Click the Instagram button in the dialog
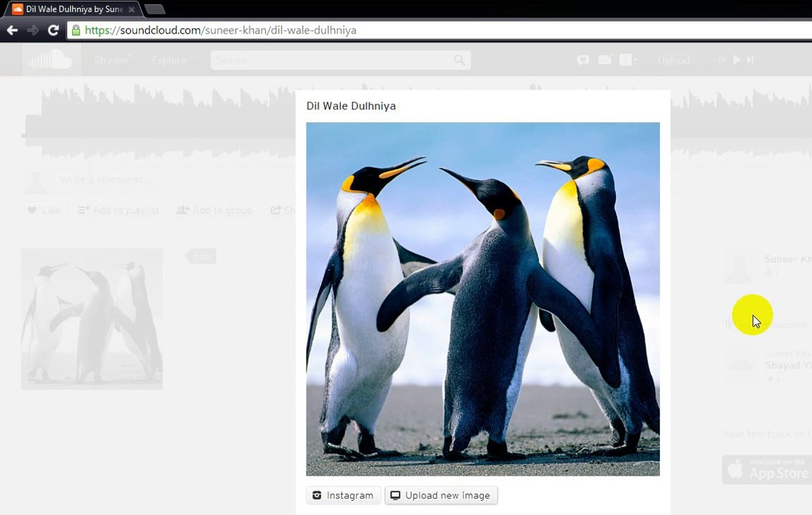The height and width of the screenshot is (515, 812). pos(343,495)
